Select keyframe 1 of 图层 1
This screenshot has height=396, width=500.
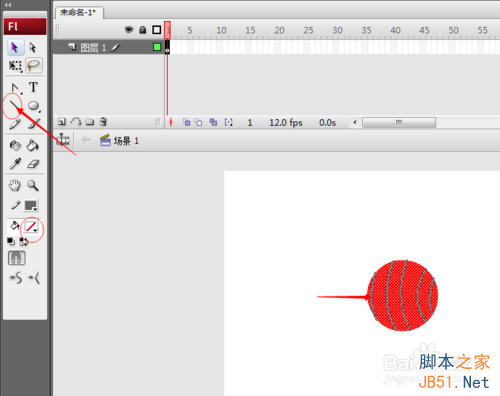click(167, 47)
